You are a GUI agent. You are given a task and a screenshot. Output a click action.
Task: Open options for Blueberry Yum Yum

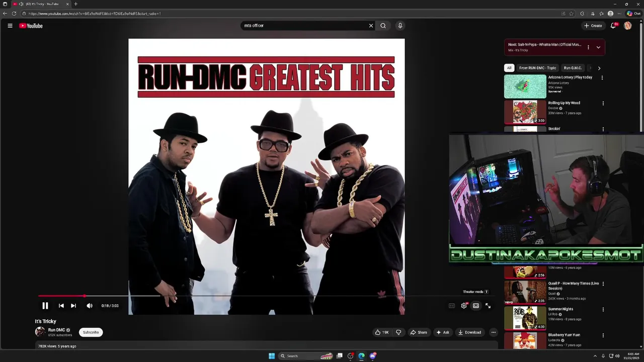point(603,335)
